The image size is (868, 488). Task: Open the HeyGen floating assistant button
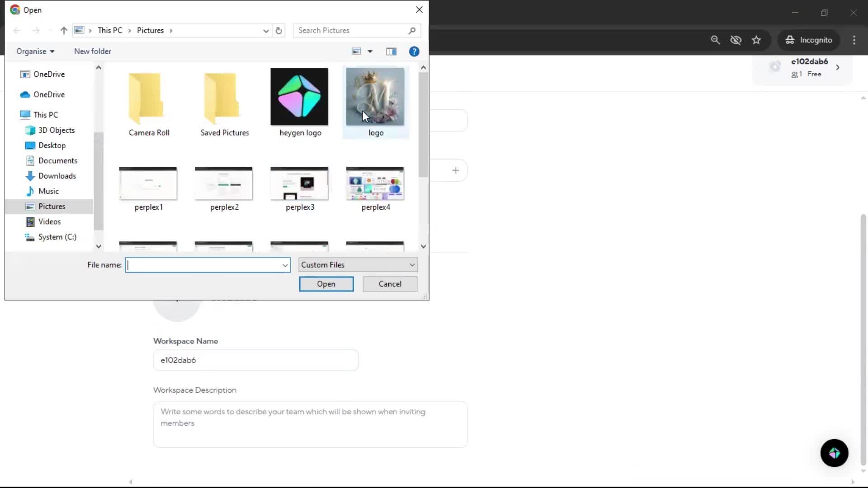coord(834,453)
